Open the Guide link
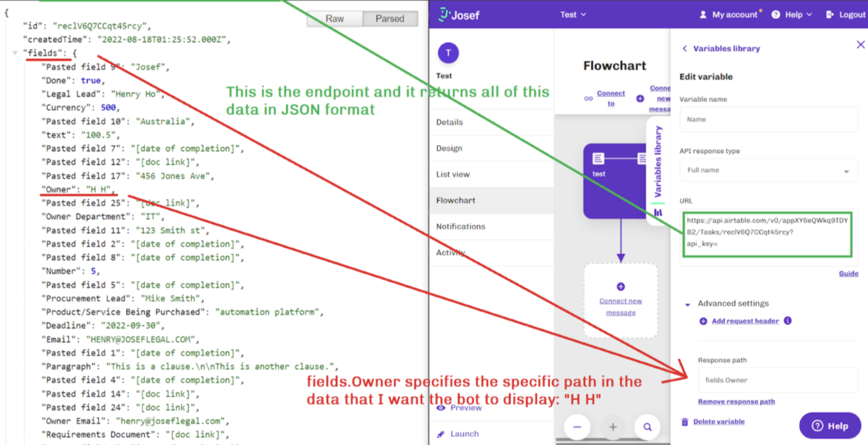868x445 pixels. coord(849,274)
